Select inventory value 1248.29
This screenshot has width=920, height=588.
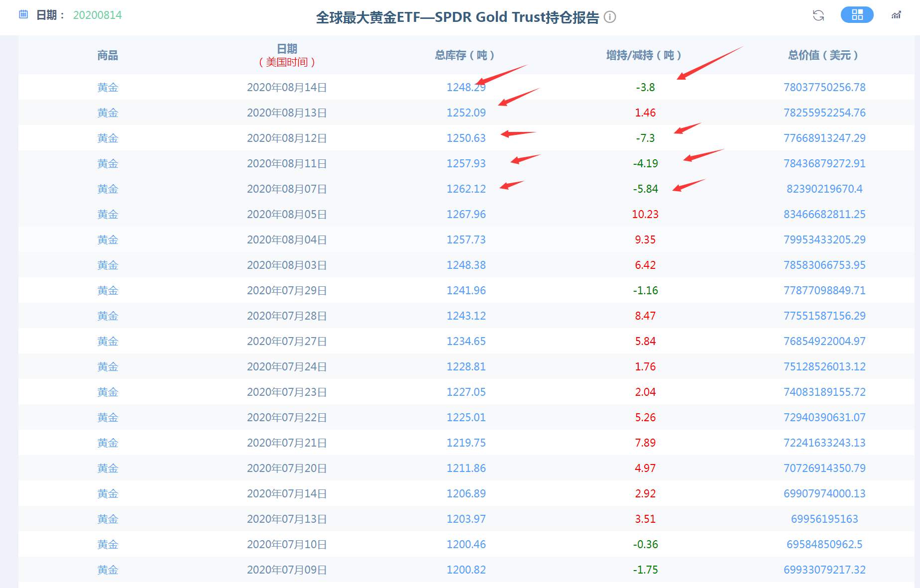(466, 88)
